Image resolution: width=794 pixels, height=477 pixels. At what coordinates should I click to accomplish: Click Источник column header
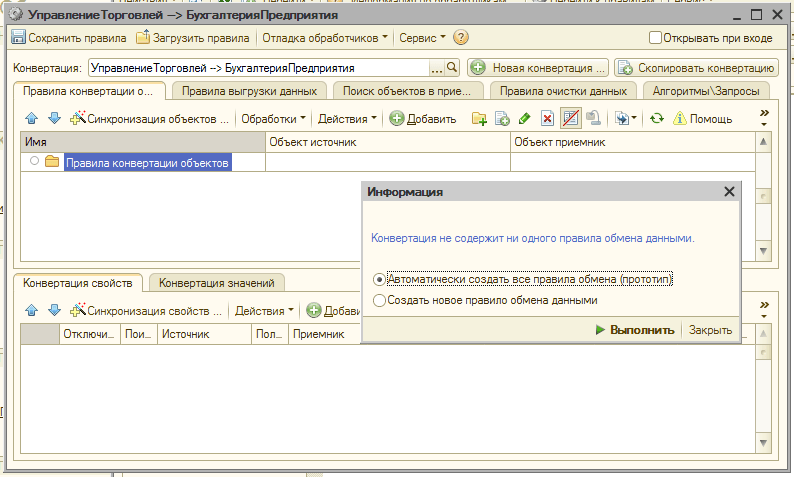[204, 334]
